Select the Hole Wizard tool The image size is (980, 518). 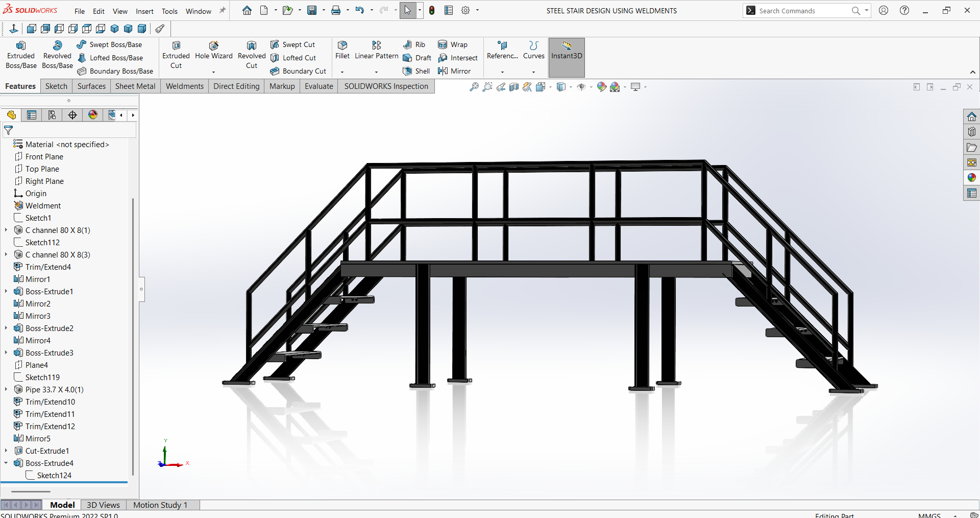pyautogui.click(x=213, y=51)
